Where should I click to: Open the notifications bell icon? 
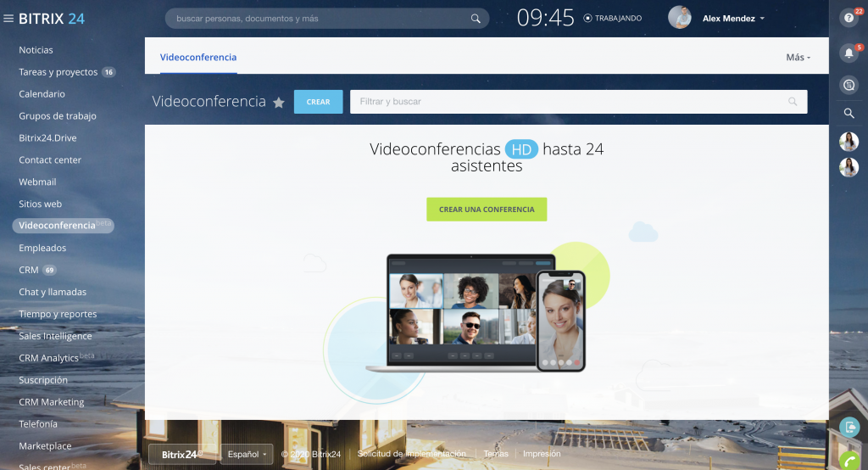849,53
